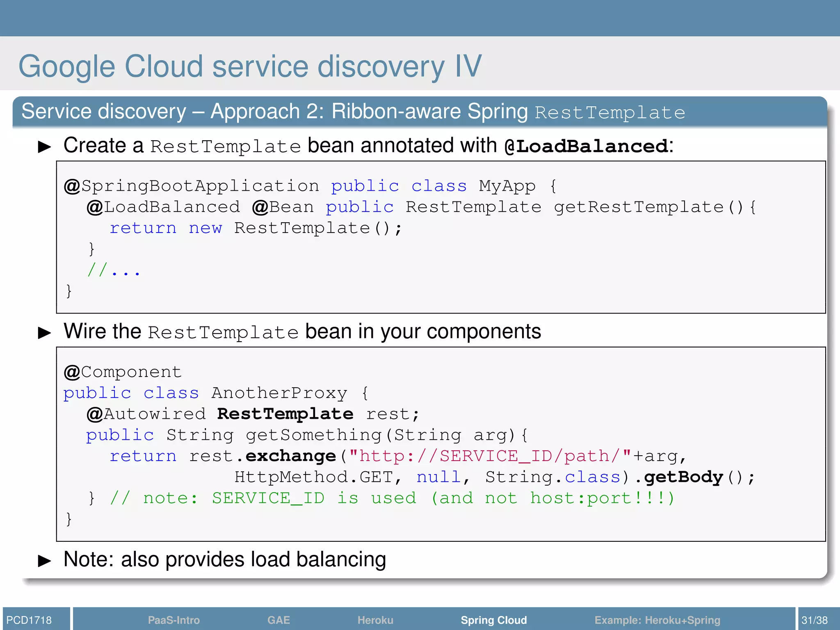Click getSomething(String arg) method signature
840x630 pixels.
380,435
